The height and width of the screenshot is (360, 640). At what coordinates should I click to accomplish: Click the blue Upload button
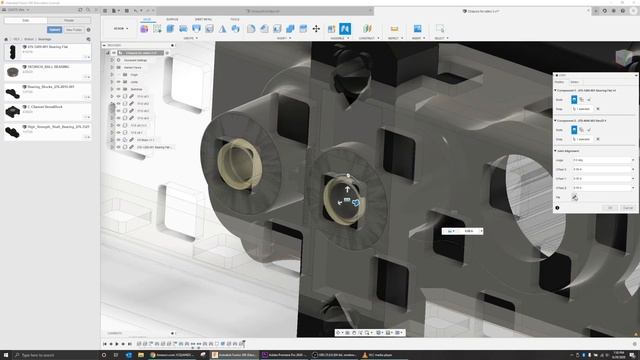pos(54,30)
